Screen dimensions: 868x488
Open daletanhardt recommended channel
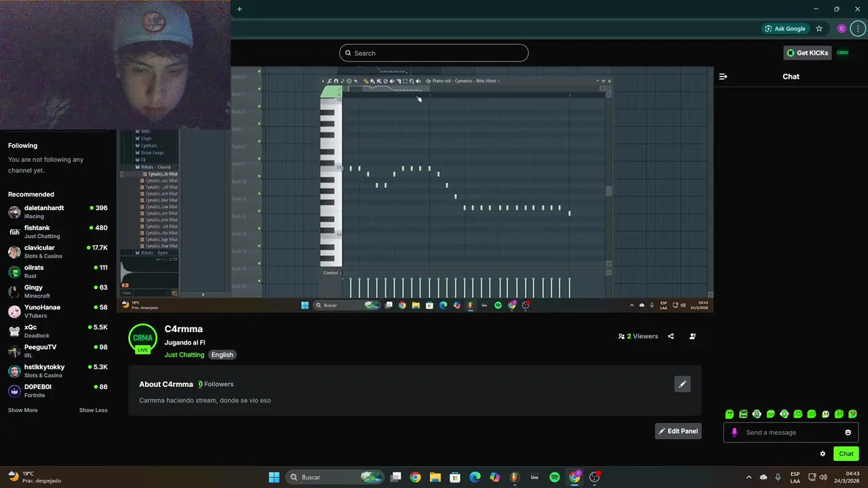pos(58,211)
